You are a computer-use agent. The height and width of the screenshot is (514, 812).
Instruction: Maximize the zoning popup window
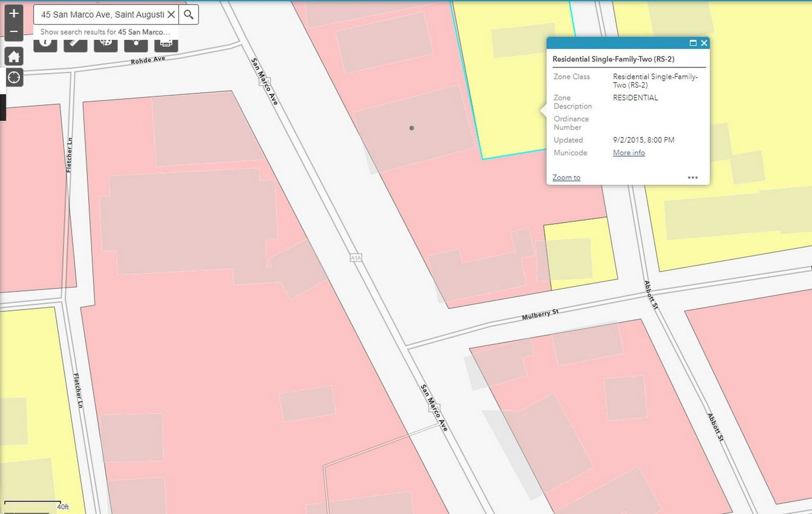click(x=693, y=43)
